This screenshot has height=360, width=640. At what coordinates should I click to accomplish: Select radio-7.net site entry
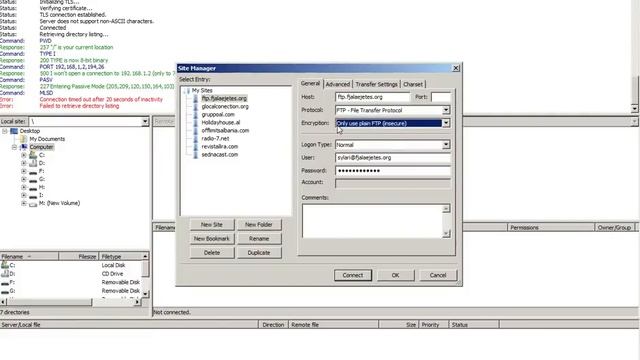[215, 139]
